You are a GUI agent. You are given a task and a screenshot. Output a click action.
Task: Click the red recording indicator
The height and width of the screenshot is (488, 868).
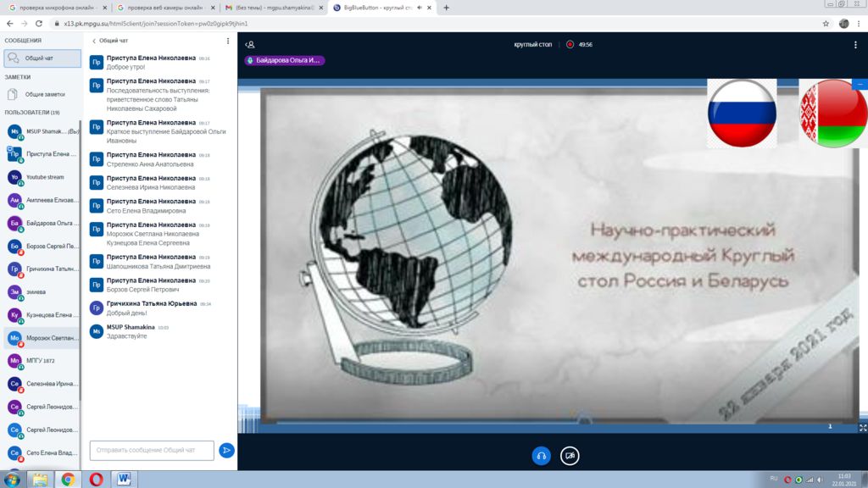(x=570, y=44)
